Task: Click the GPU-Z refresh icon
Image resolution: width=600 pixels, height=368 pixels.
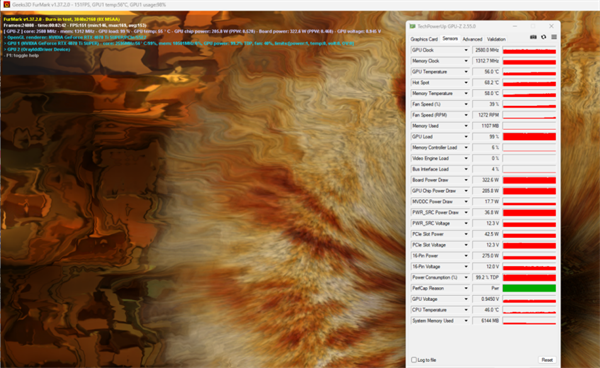Action: 543,37
